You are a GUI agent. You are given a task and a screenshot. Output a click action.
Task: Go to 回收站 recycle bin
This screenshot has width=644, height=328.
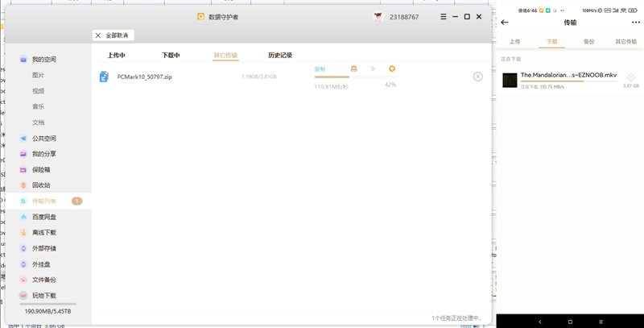pyautogui.click(x=40, y=185)
